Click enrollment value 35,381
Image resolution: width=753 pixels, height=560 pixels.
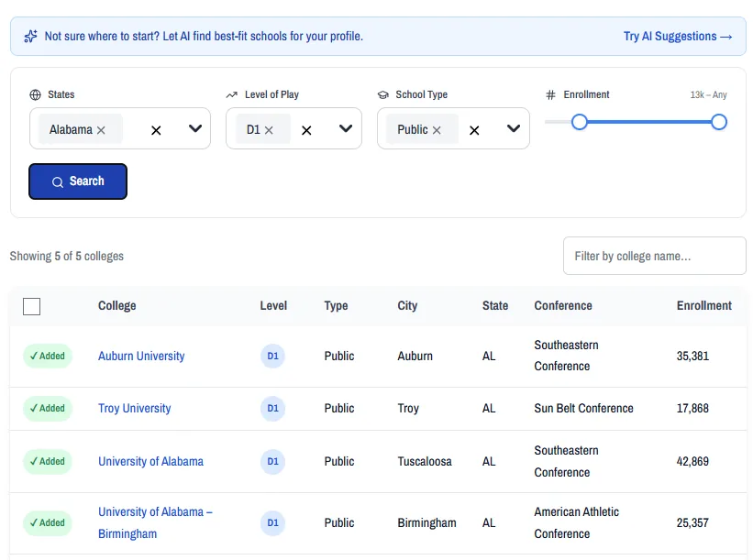[x=692, y=356]
